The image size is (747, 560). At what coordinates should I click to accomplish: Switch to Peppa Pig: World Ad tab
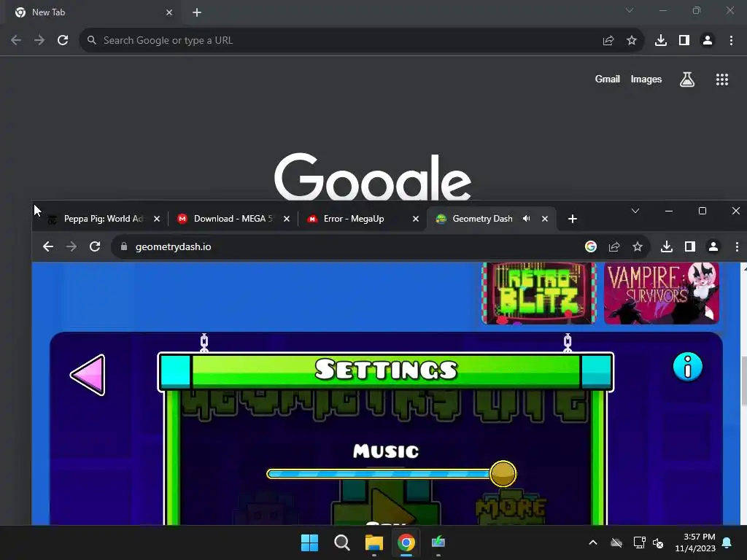tap(103, 219)
